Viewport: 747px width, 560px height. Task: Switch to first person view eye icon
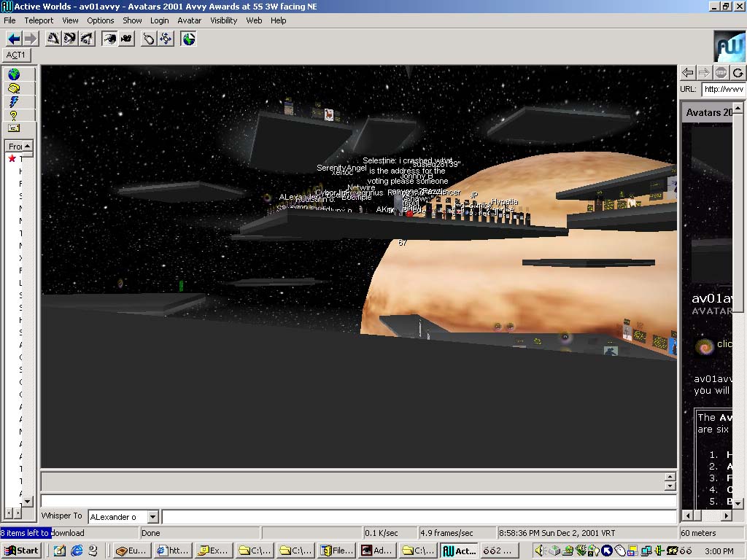[109, 39]
